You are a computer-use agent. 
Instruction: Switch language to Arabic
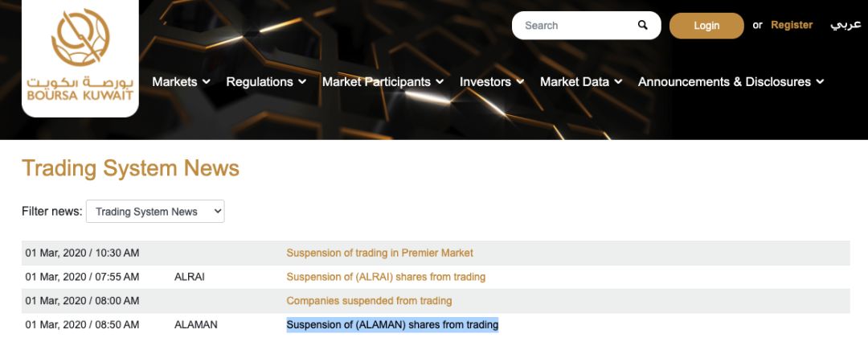(x=845, y=25)
